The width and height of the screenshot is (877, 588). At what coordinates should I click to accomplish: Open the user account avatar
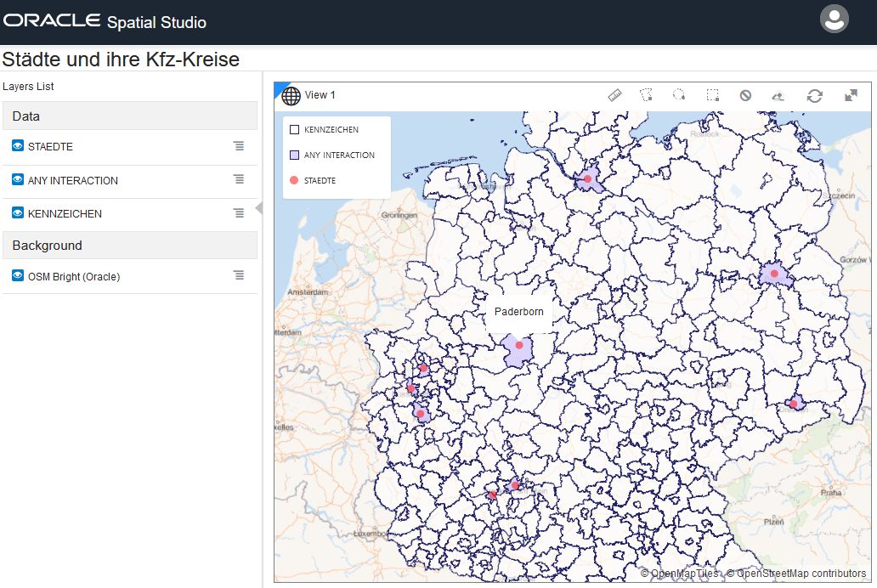(x=834, y=19)
